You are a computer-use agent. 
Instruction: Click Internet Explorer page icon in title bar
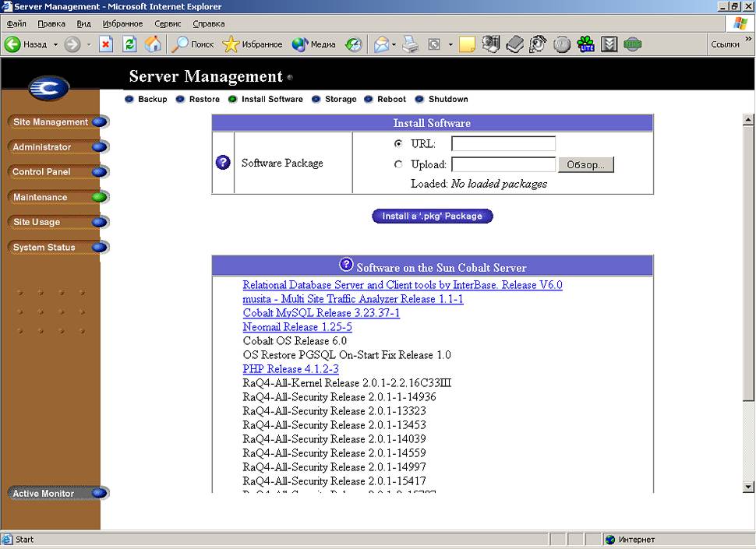[7, 6]
